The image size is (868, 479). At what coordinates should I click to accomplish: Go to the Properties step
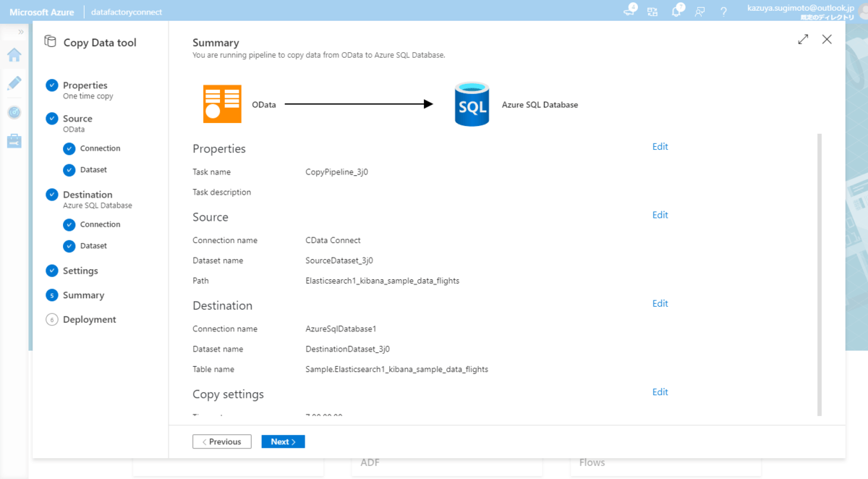(x=78, y=90)
